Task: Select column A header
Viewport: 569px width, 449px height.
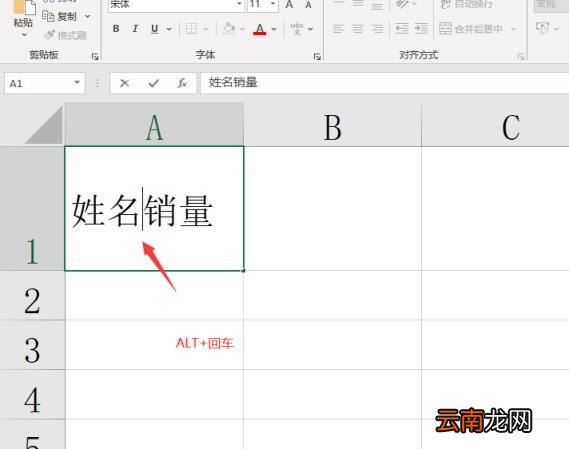Action: [154, 125]
